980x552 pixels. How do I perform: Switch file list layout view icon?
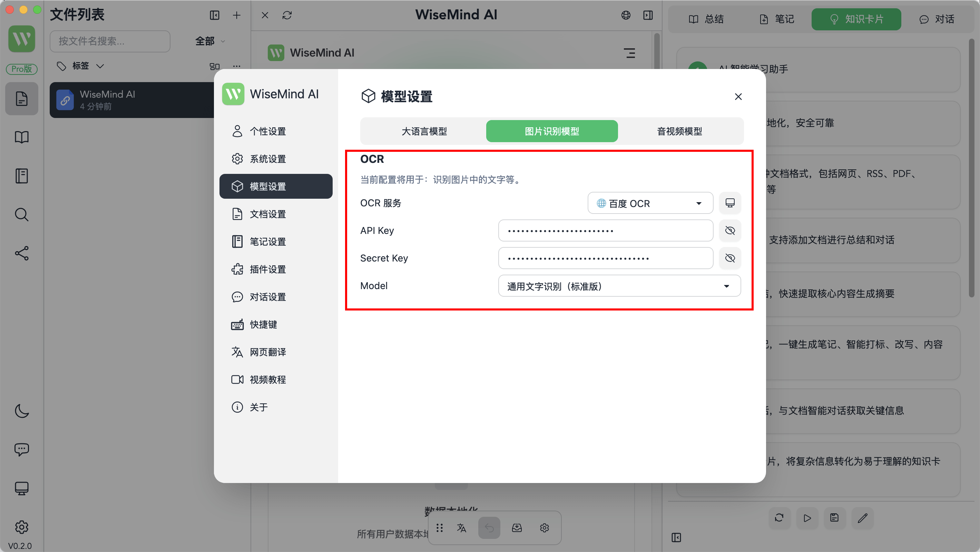[x=215, y=67]
